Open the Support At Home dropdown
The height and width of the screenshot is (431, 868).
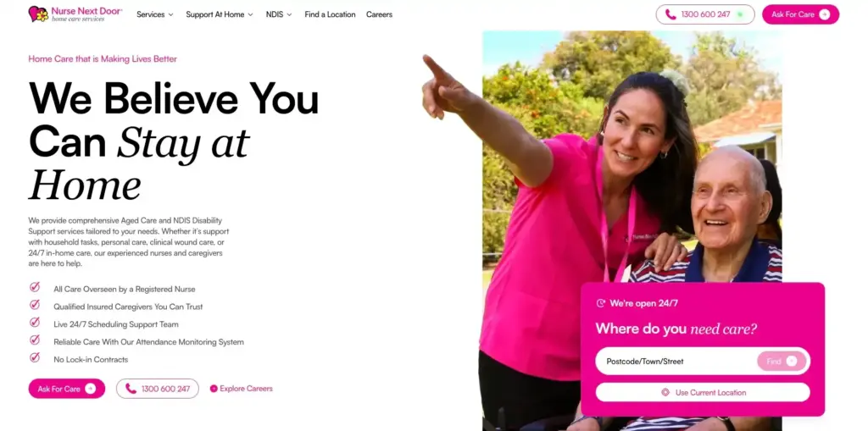220,14
